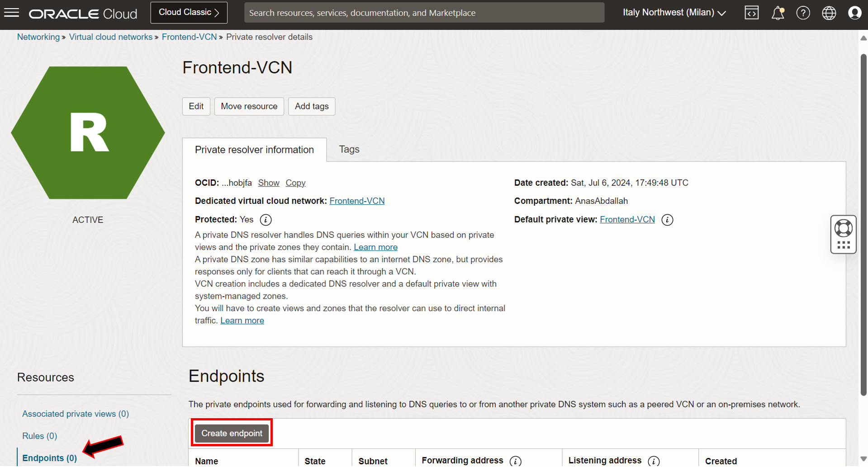Select the Private resolver information tab
The height and width of the screenshot is (467, 868).
tap(254, 150)
